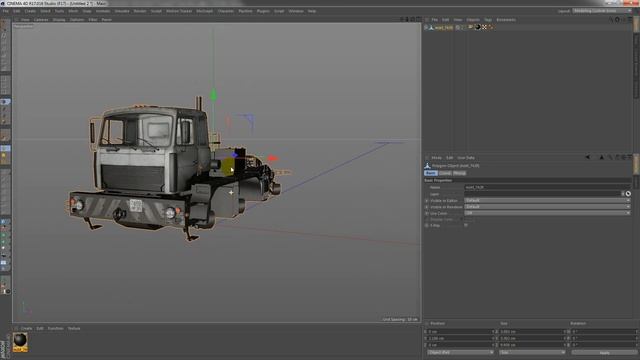640x360 pixels.
Task: Open the layer picker circle icon
Action: pos(628,194)
